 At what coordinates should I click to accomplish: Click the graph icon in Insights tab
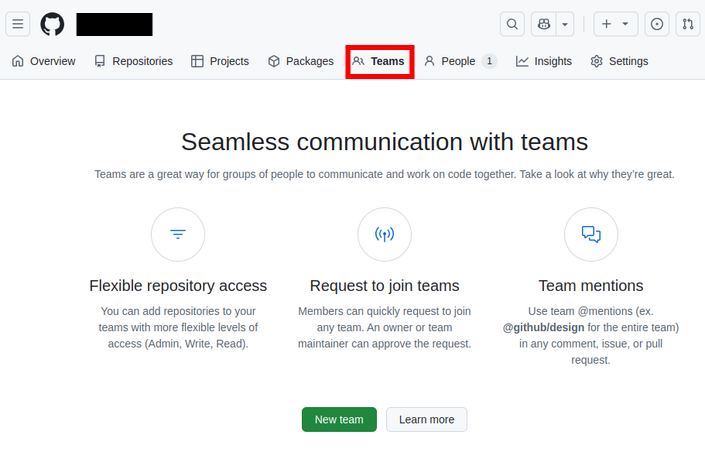[522, 61]
